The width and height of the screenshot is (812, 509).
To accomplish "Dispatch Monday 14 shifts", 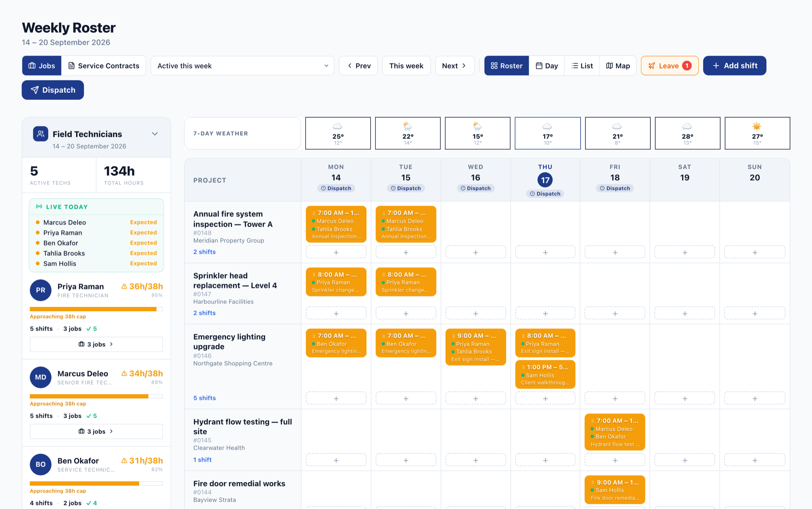I will tap(336, 188).
